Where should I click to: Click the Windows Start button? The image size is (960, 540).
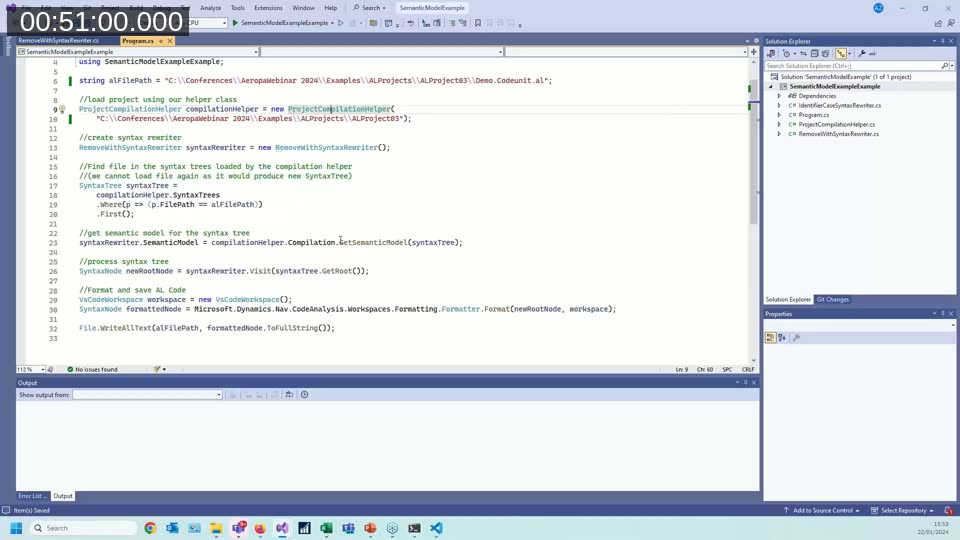[x=17, y=528]
